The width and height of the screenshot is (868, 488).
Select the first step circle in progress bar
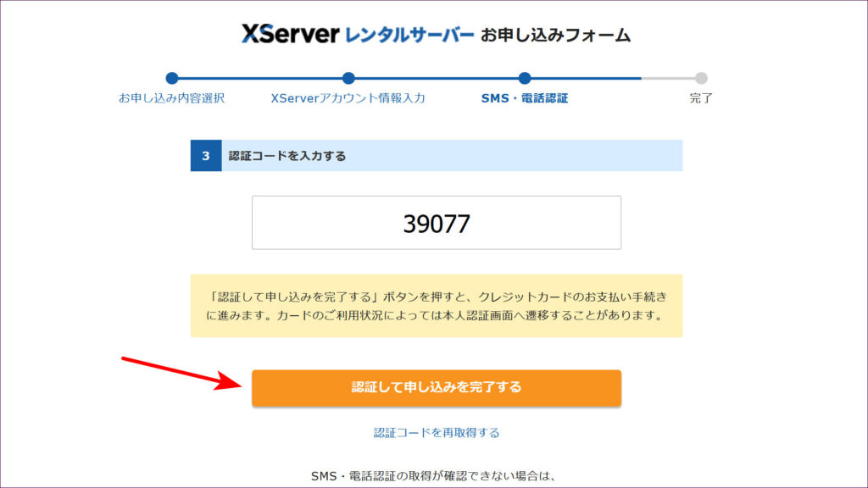click(x=172, y=78)
